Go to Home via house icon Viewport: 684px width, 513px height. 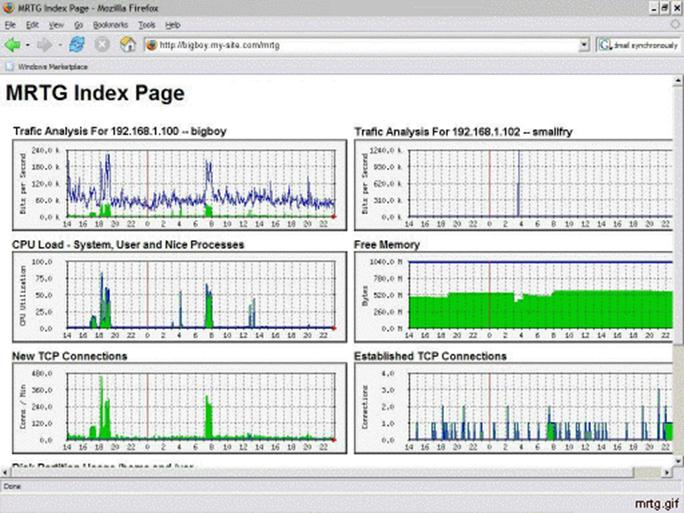(x=127, y=44)
